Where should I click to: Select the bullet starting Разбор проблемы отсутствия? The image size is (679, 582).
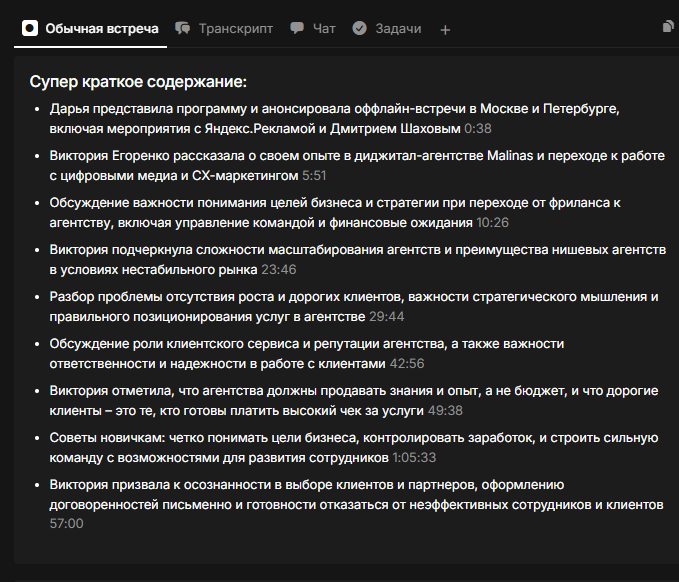pyautogui.click(x=354, y=307)
